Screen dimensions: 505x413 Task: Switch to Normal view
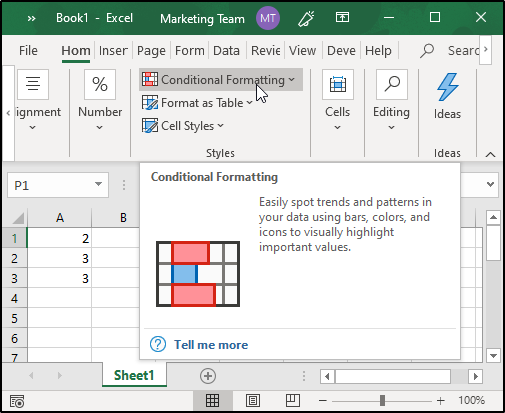[x=212, y=400]
